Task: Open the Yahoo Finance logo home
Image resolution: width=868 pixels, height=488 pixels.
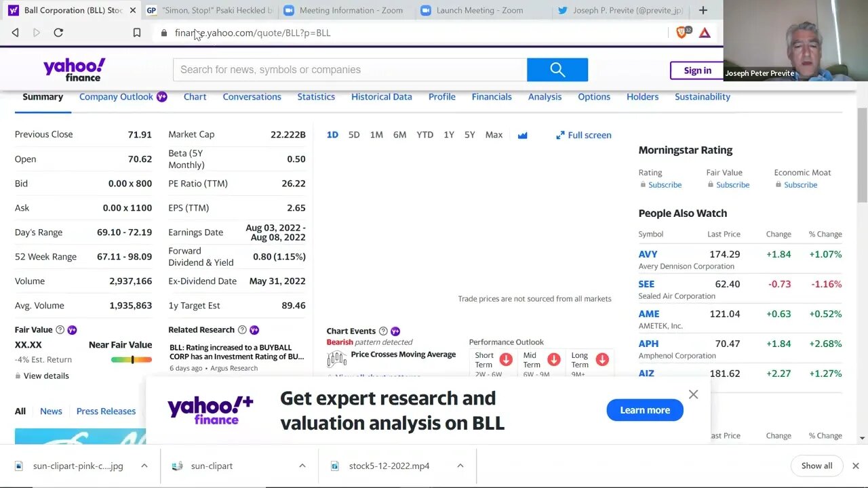Action: (75, 70)
